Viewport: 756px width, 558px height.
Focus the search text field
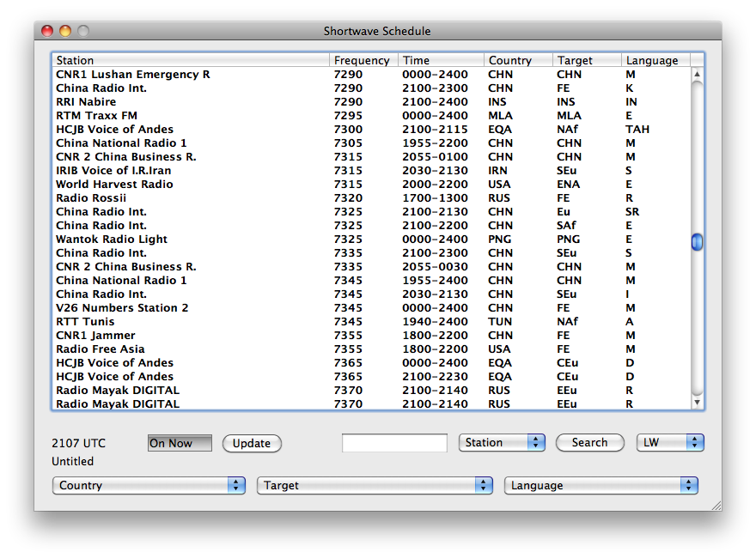394,442
